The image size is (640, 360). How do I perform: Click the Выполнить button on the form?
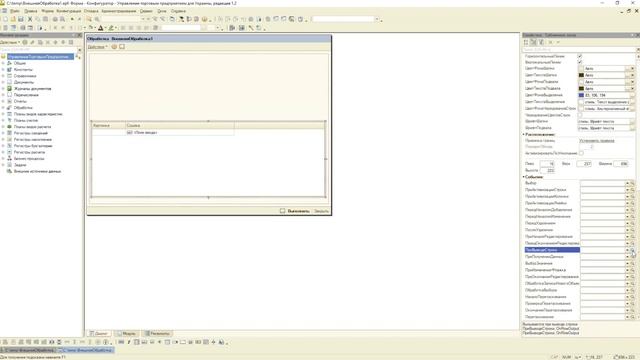[298, 211]
